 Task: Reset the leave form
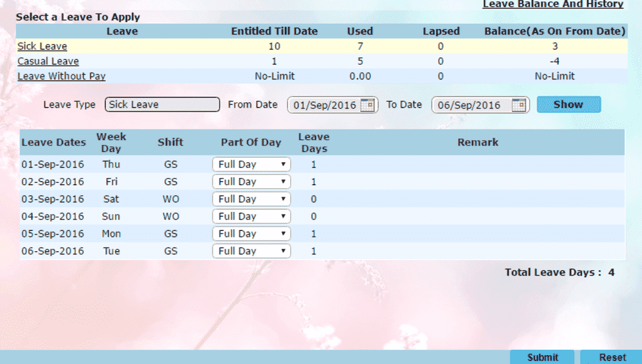[x=612, y=357]
